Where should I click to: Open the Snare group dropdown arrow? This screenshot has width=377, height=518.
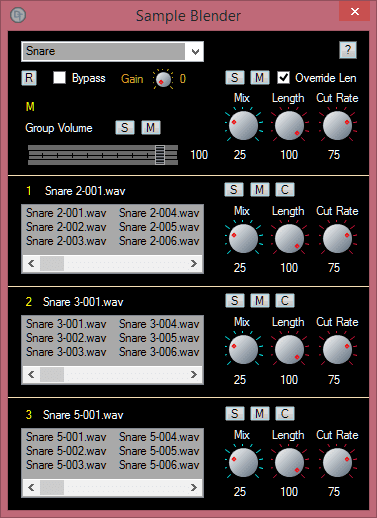pyautogui.click(x=195, y=52)
